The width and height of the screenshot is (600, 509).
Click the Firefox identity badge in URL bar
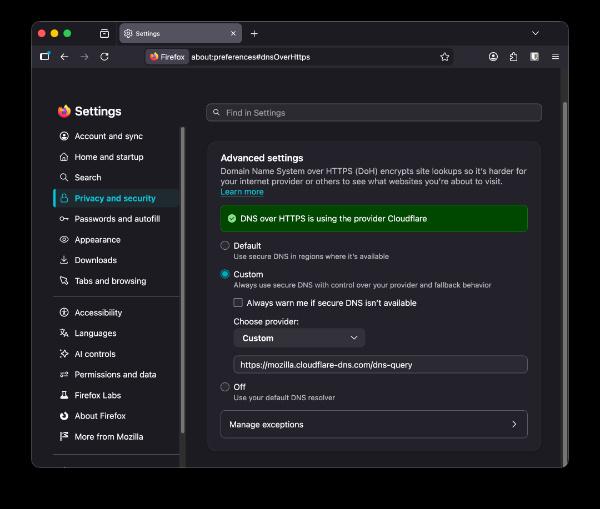pos(167,57)
